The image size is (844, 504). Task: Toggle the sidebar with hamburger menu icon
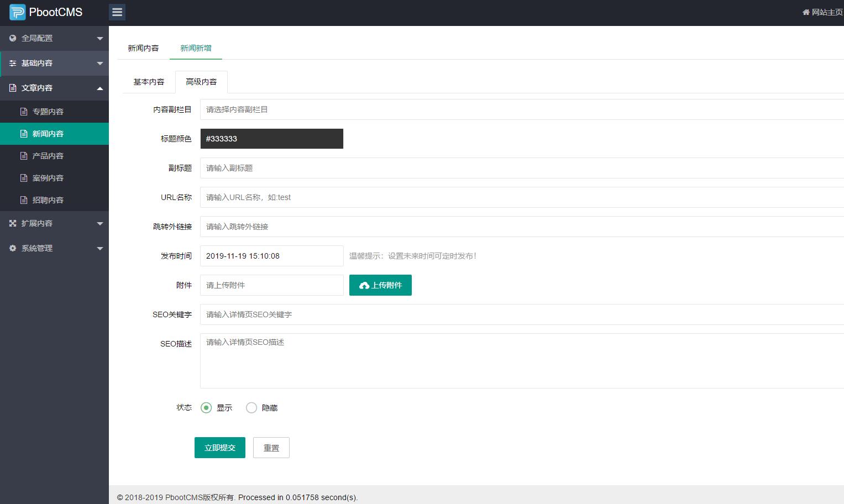point(117,12)
